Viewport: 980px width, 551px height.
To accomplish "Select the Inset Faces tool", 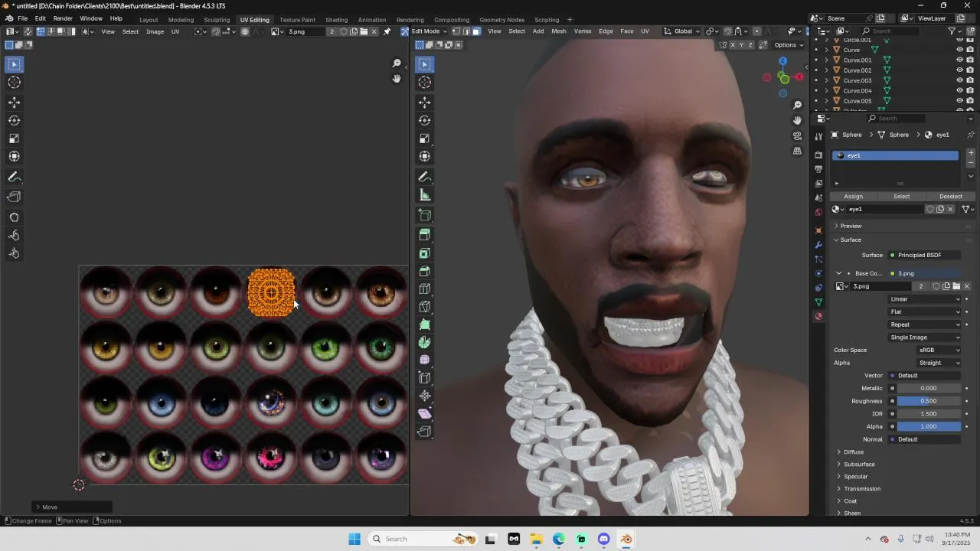I will coord(425,253).
